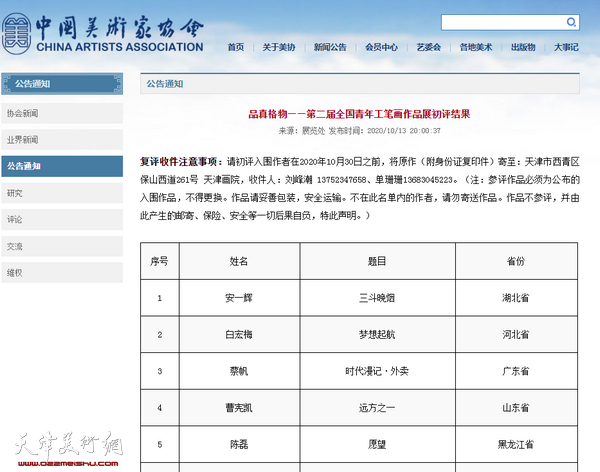This screenshot has height=472, width=600.
Task: Click the sidebar header 公告通知
Action: click(x=62, y=84)
